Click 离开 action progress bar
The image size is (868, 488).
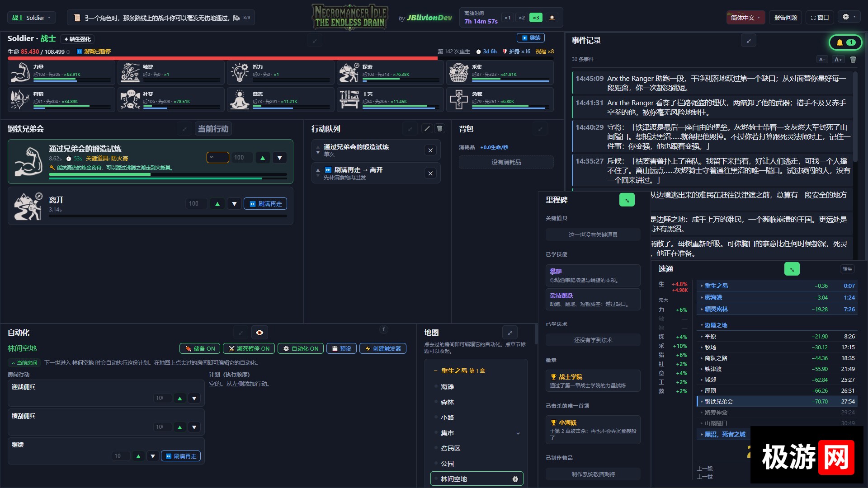168,216
